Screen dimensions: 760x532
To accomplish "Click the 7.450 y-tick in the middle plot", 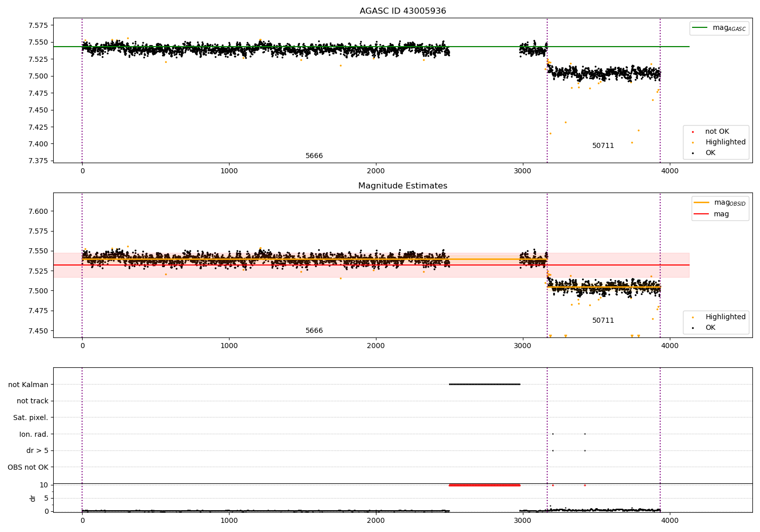I will click(x=38, y=330).
